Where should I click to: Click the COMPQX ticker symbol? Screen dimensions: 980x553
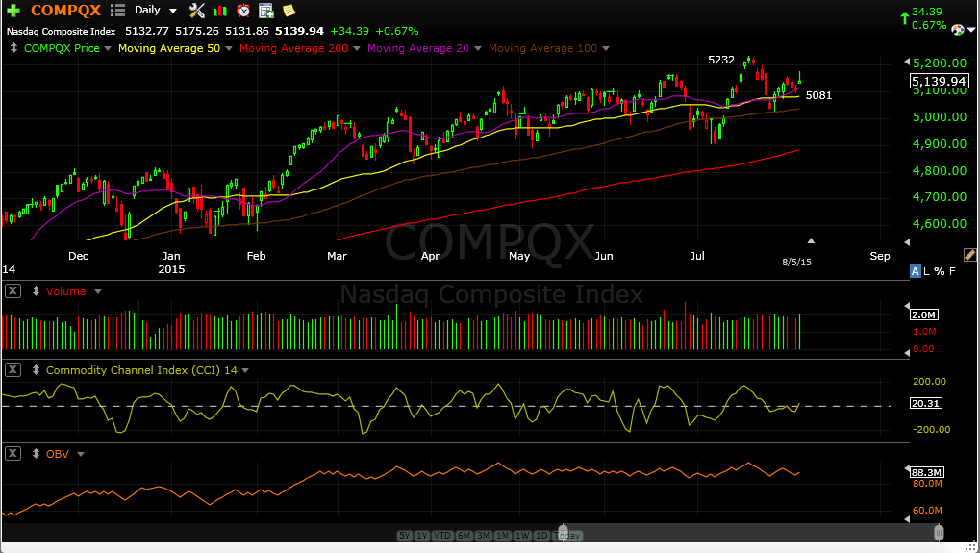[x=65, y=10]
